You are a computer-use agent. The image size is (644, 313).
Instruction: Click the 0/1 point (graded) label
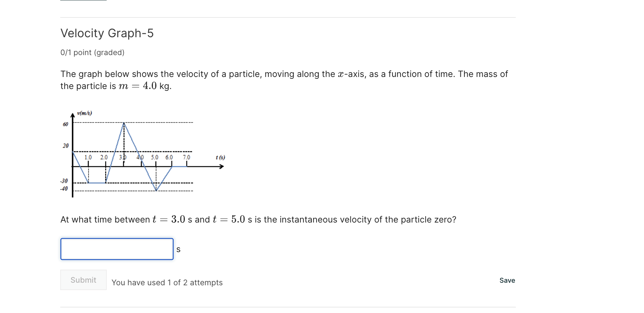92,53
